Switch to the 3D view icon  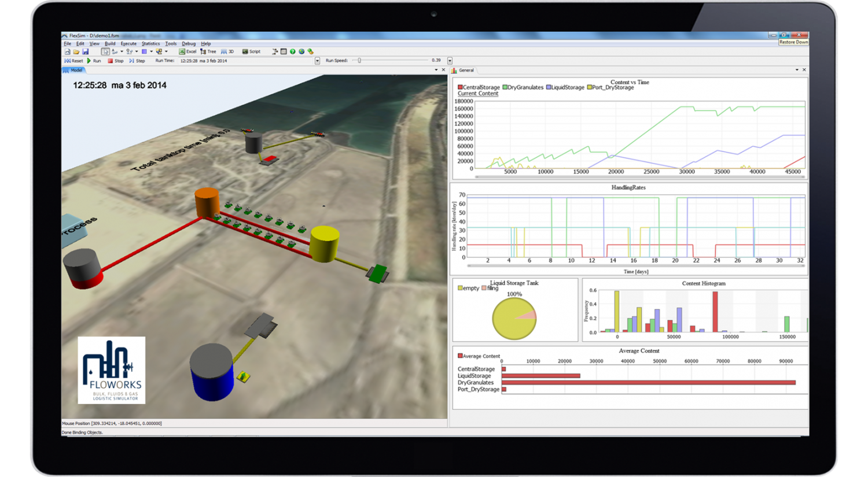click(227, 51)
